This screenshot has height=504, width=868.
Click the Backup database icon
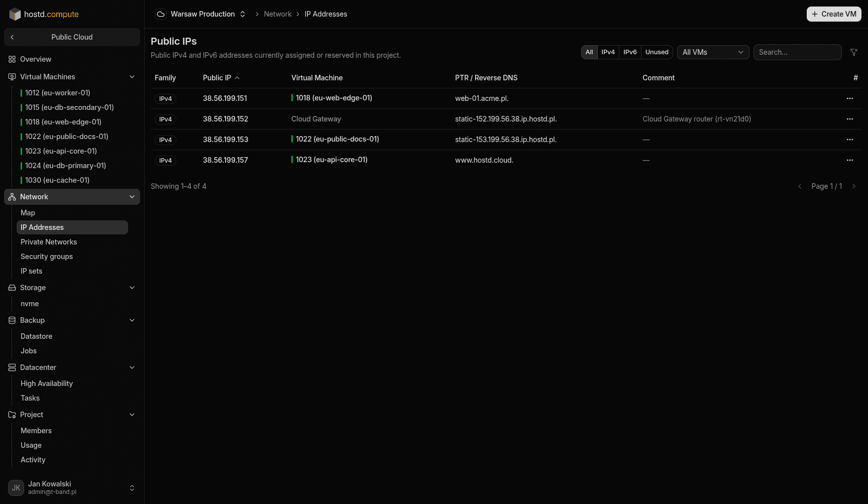point(12,320)
